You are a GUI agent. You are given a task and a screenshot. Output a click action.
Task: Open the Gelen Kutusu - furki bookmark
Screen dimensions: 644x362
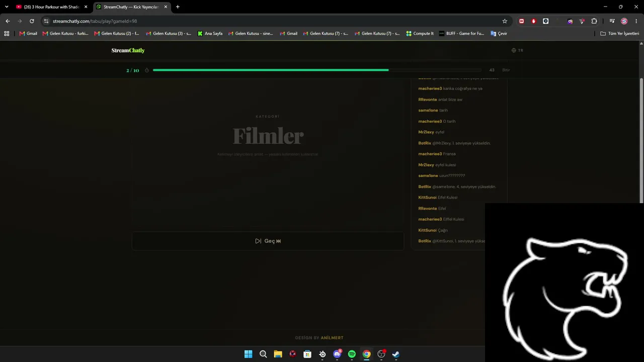click(x=65, y=34)
